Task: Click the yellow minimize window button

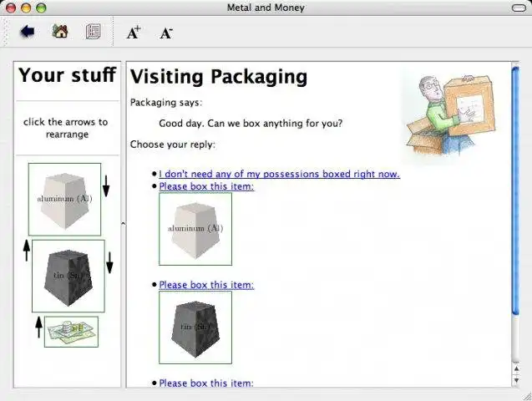Action: point(26,8)
